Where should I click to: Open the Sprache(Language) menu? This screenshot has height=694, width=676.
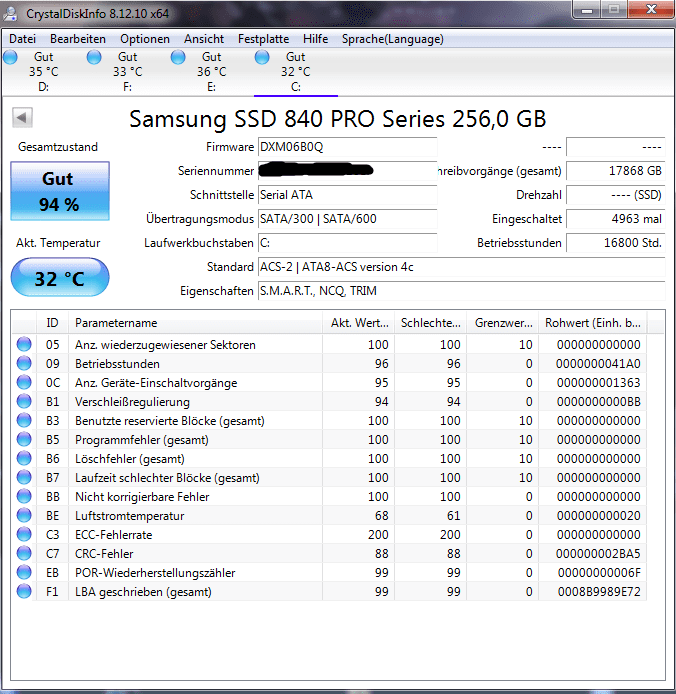(392, 39)
